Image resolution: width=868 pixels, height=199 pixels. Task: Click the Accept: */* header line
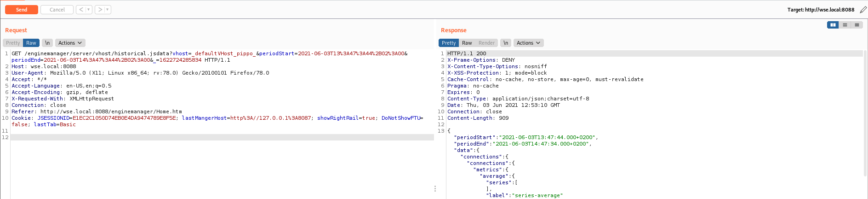tap(29, 79)
